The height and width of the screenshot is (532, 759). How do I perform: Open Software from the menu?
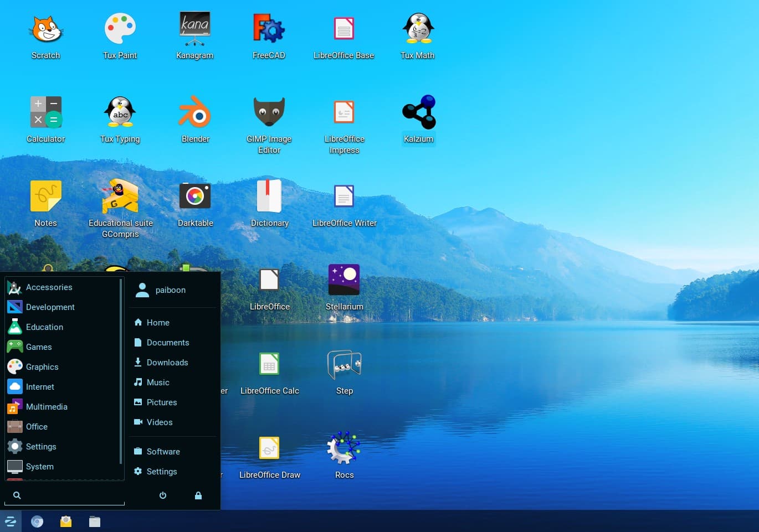pos(163,452)
